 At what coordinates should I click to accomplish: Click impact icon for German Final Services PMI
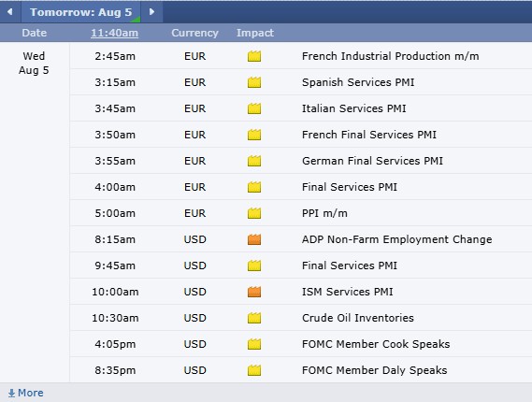click(x=254, y=161)
